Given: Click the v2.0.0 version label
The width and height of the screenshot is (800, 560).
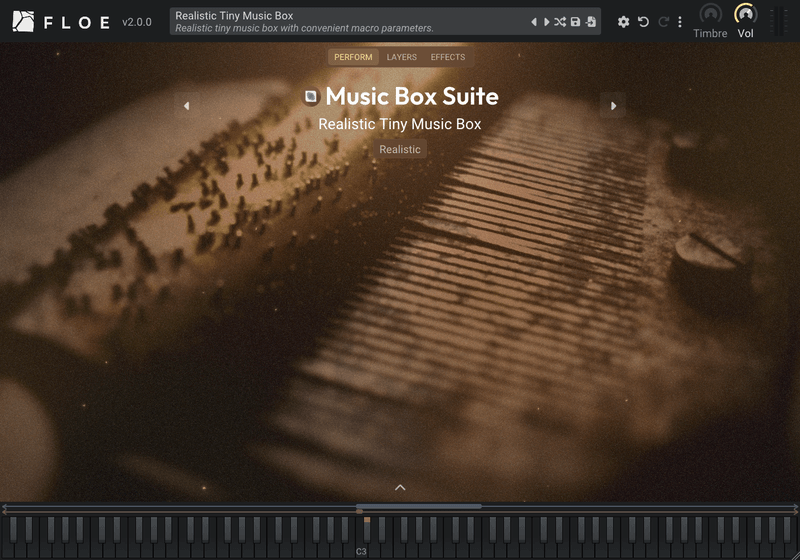Looking at the screenshot, I should click(137, 22).
